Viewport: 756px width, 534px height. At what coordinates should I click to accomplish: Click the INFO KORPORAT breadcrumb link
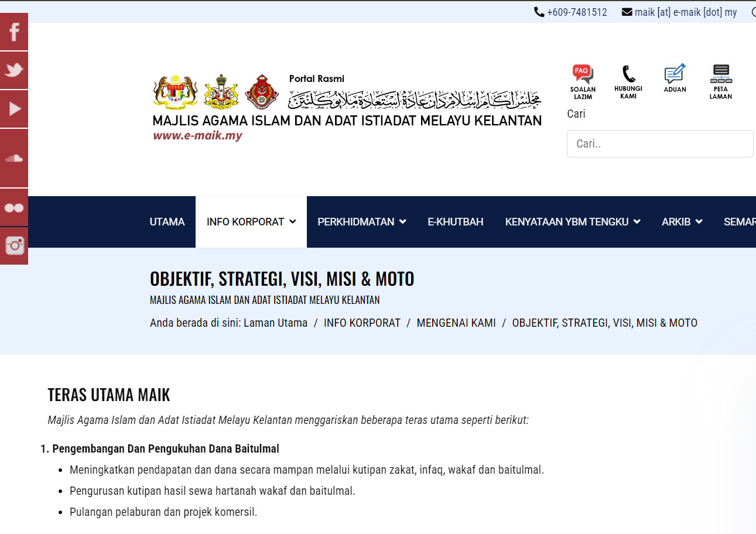coord(362,323)
